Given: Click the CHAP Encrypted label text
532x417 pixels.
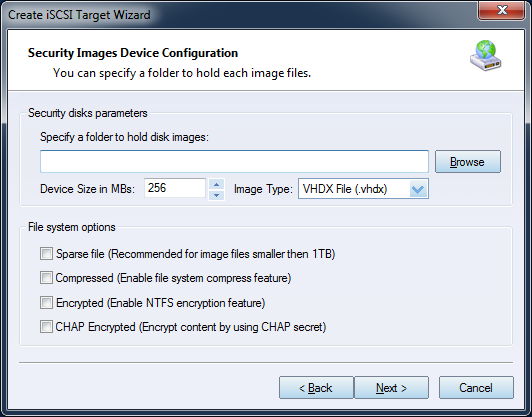Looking at the screenshot, I should tap(191, 327).
